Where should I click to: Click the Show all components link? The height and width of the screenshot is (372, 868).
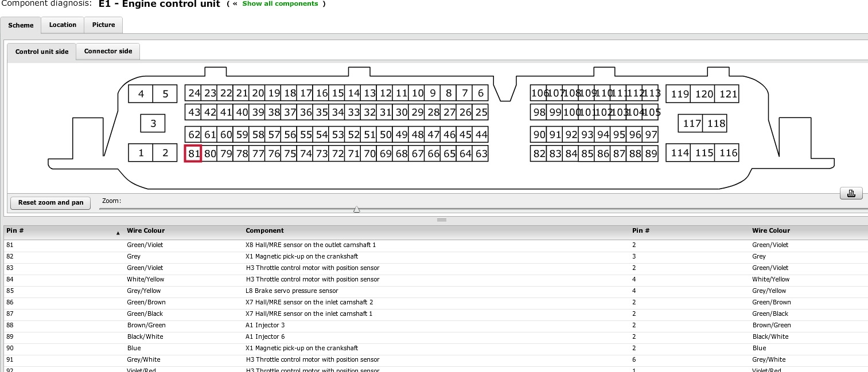pyautogui.click(x=280, y=3)
